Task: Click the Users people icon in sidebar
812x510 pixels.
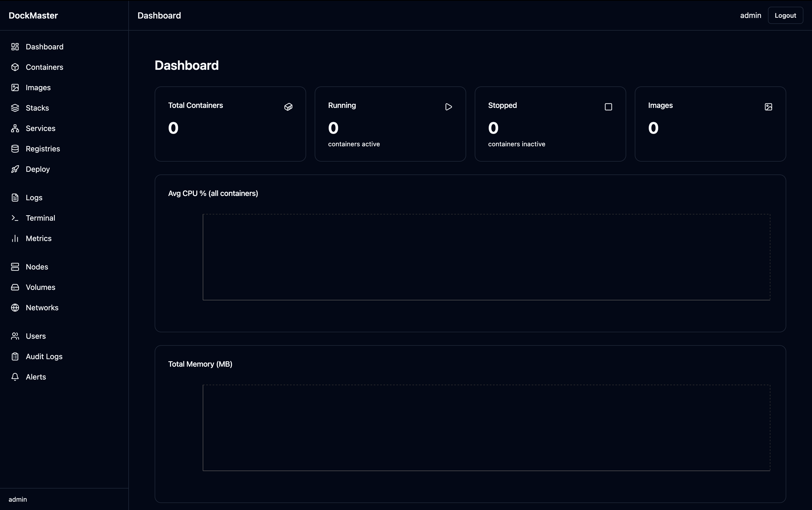Action: coord(15,336)
